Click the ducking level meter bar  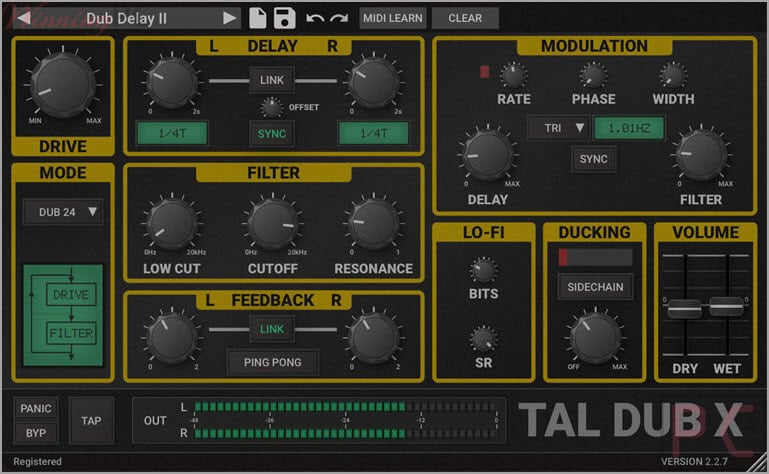(x=595, y=257)
